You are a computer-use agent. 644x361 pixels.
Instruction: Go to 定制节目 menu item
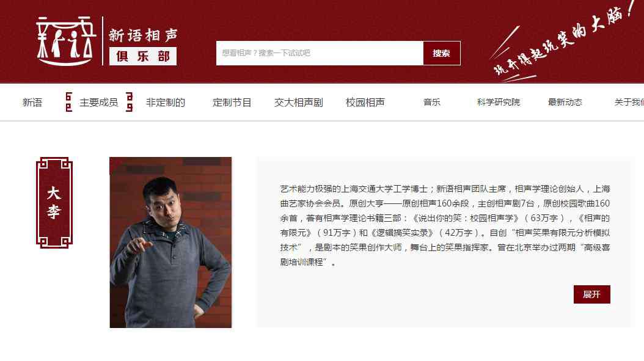click(x=232, y=102)
